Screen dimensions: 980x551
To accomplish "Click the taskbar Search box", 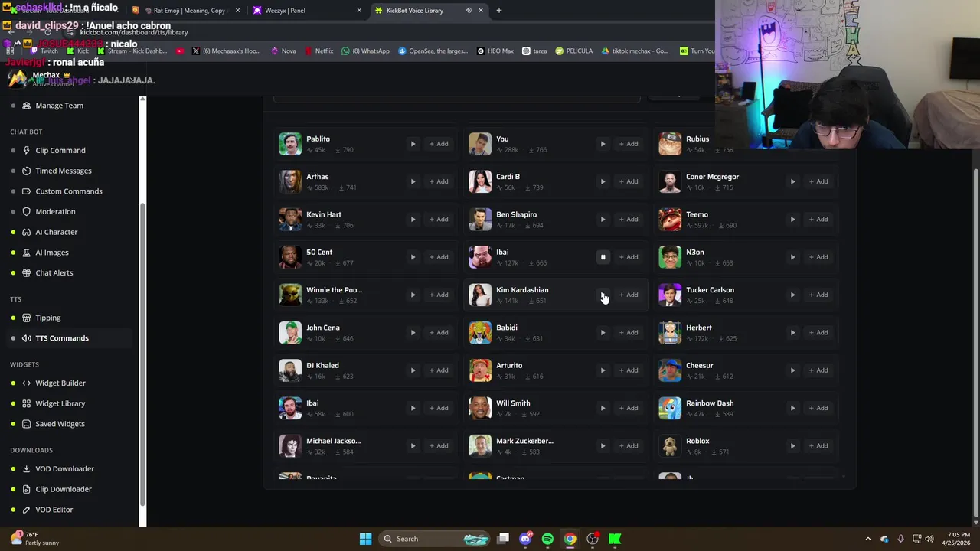I will coord(433,539).
